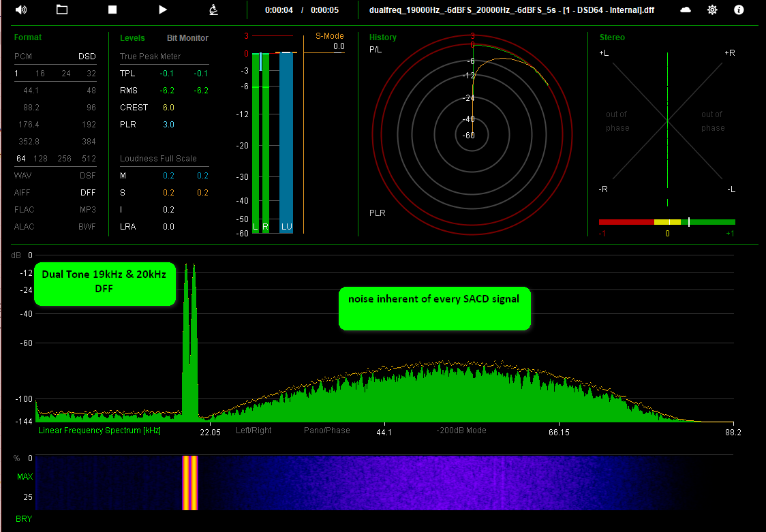Click the stereo correlation meter bar
The width and height of the screenshot is (766, 532).
(x=667, y=222)
